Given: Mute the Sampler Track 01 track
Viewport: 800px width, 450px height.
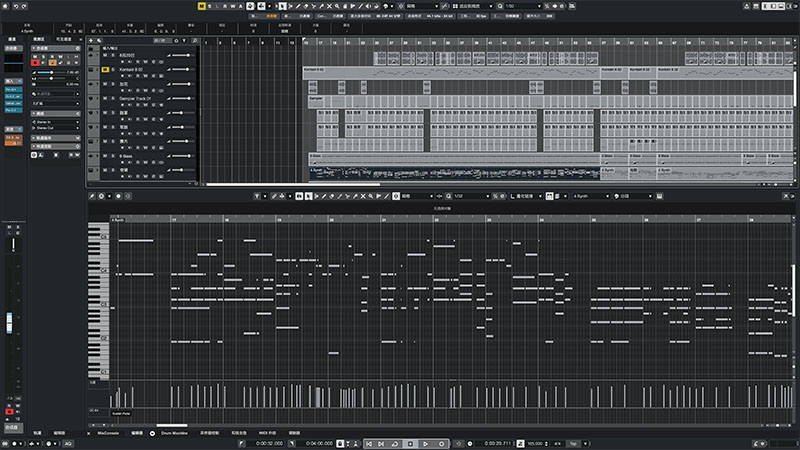Looking at the screenshot, I should pos(105,98).
